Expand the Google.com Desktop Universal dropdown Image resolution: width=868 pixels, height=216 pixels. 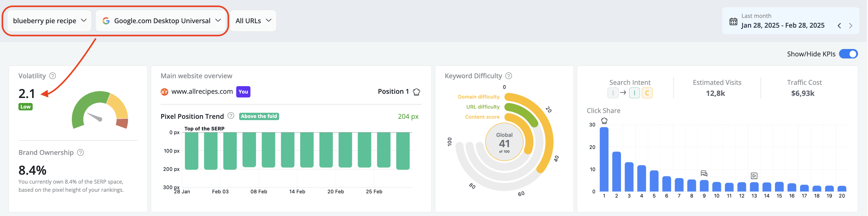(161, 21)
